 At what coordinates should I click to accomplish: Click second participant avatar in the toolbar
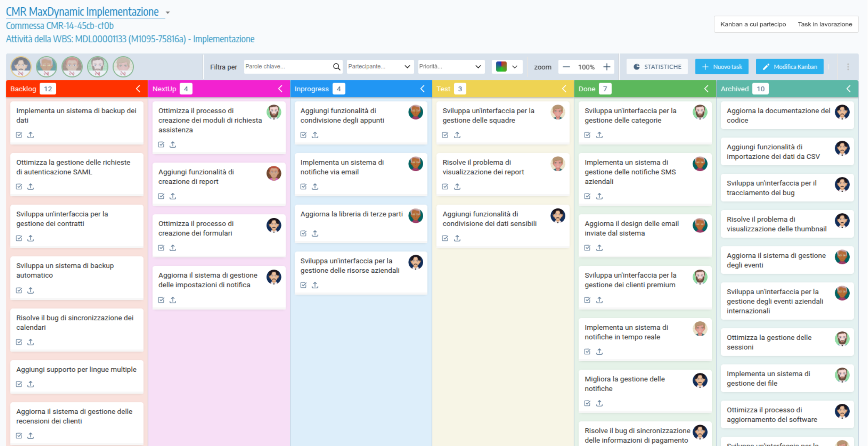(47, 67)
